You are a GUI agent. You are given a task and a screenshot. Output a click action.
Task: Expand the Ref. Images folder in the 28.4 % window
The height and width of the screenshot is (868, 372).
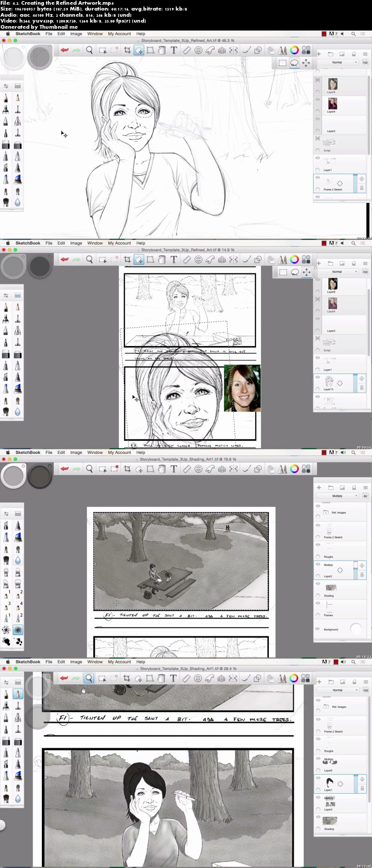click(x=327, y=707)
